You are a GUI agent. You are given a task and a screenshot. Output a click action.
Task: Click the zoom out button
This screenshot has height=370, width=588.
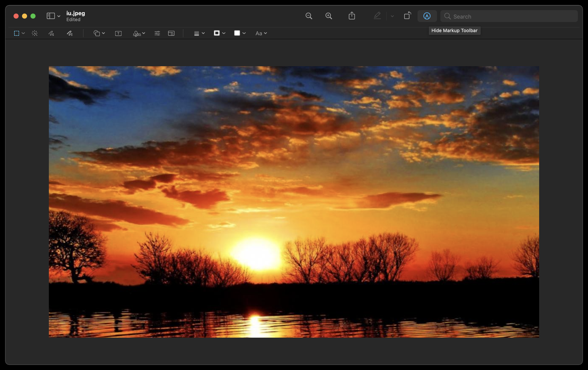[x=309, y=16]
